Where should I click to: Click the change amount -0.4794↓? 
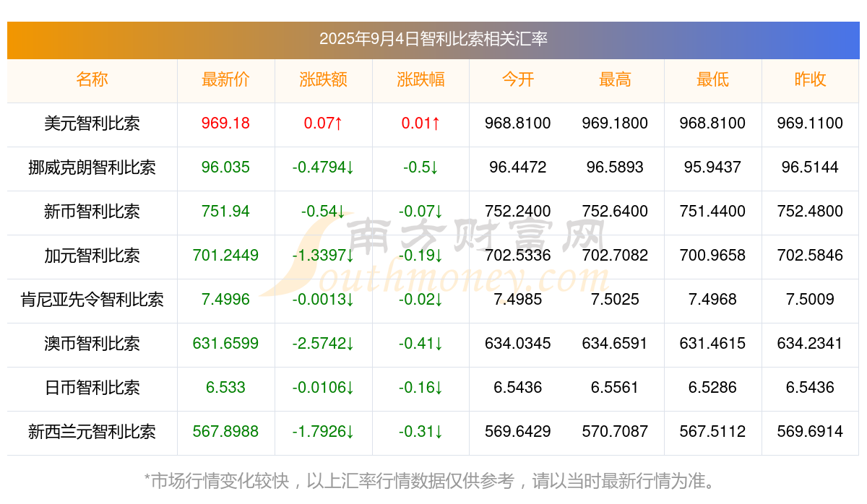coord(323,168)
